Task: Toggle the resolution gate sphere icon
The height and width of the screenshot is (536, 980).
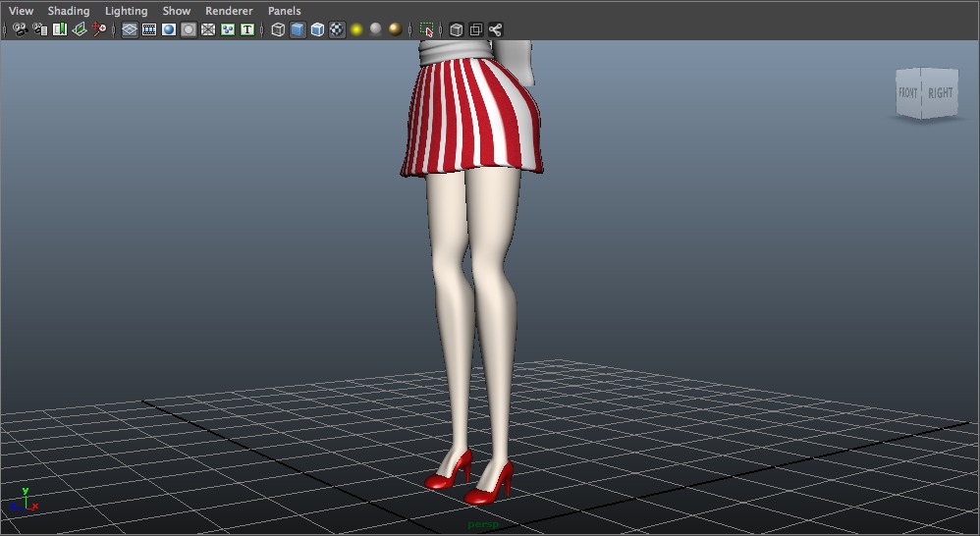Action: click(169, 29)
